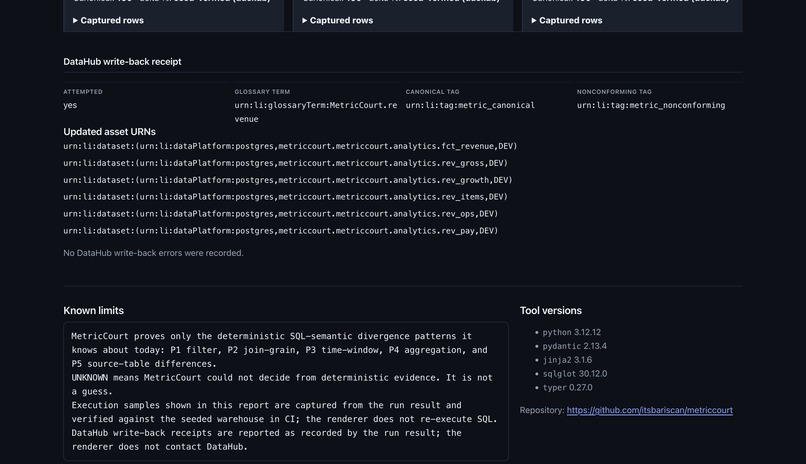806x464 pixels.
Task: Click the NONCONFORMING TAG column label
Action: click(614, 92)
